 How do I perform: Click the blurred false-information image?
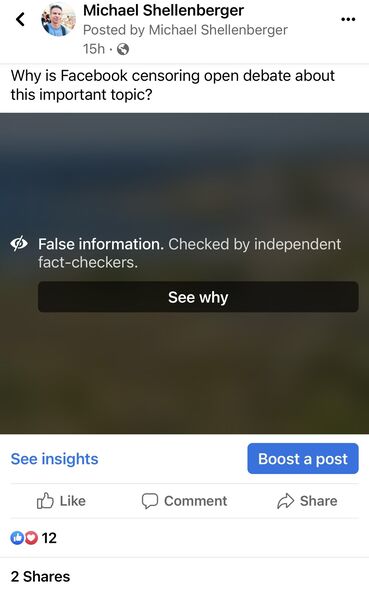click(184, 172)
